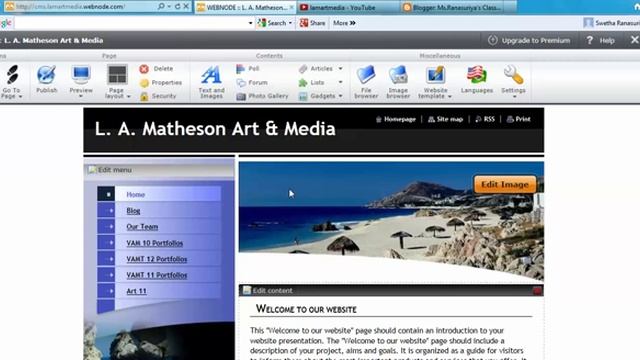Screen dimensions: 640x360
Task: Click the Print link
Action: [518, 119]
